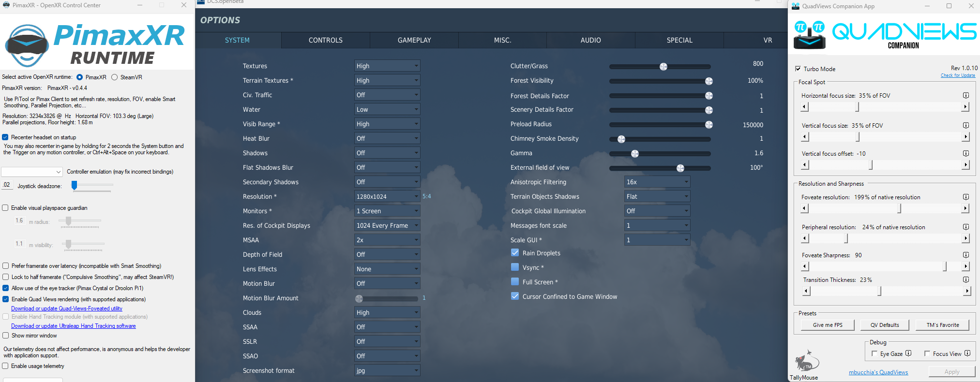Open PimaxXR controller emulation dropdown
980x382 pixels.
[x=32, y=172]
